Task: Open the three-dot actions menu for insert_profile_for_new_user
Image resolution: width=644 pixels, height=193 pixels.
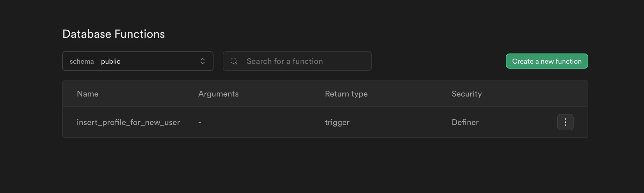Action: 565,122
